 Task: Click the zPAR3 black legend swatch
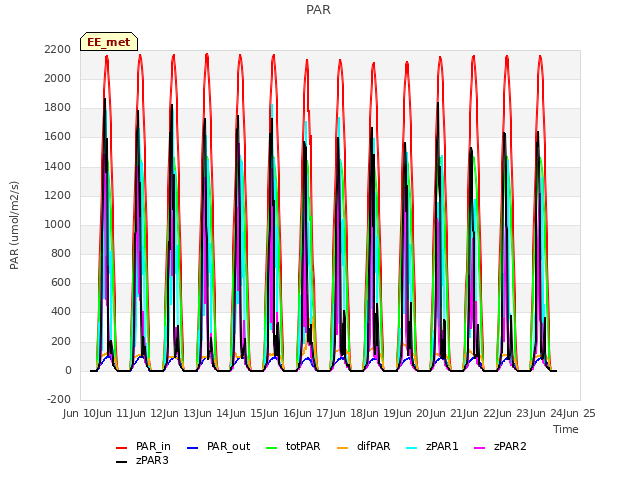click(122, 462)
